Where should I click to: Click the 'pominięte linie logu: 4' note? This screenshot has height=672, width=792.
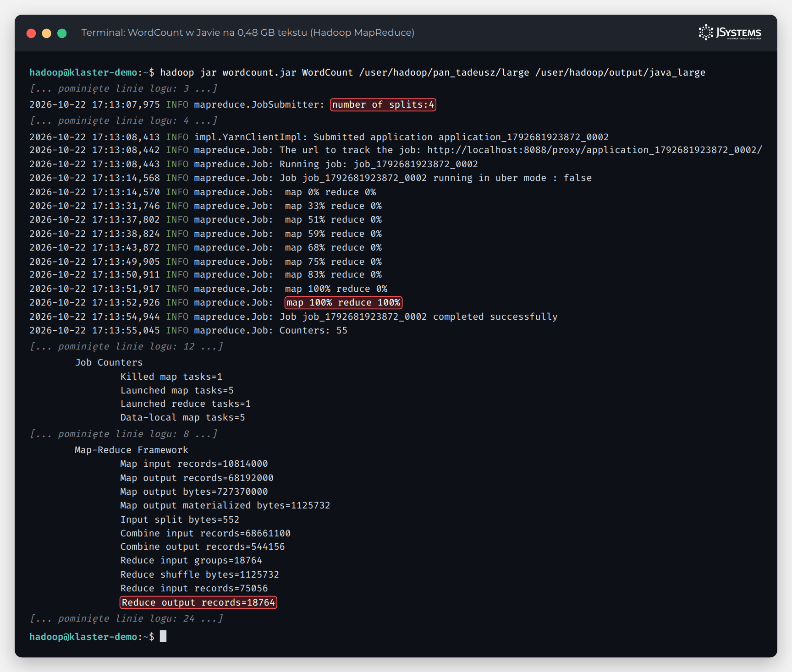(x=123, y=120)
